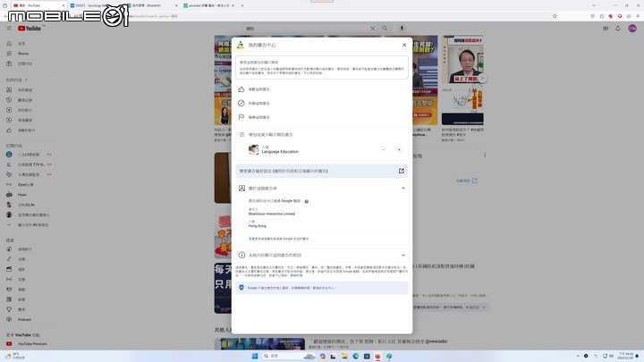Open Subscriptions icon in YouTube sidebar
Viewport: 644px width, 362px height.
(9, 63)
